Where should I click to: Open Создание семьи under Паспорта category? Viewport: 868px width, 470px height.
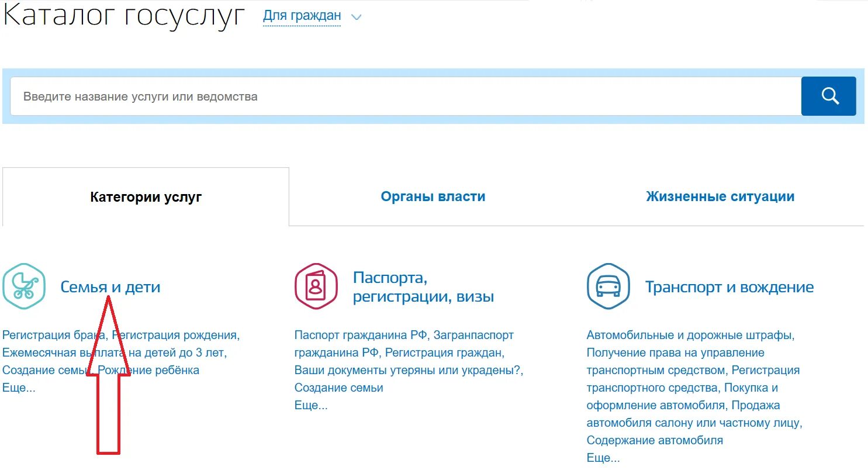[339, 388]
